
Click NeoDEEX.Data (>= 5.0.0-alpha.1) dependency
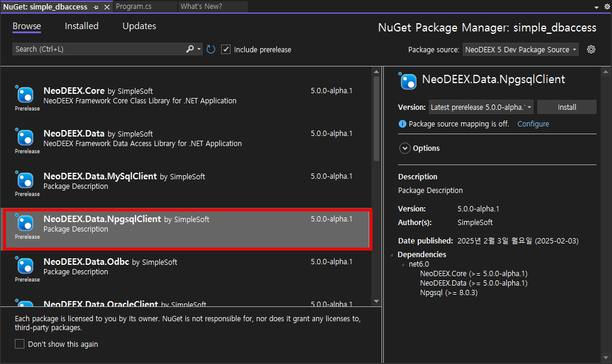point(474,283)
